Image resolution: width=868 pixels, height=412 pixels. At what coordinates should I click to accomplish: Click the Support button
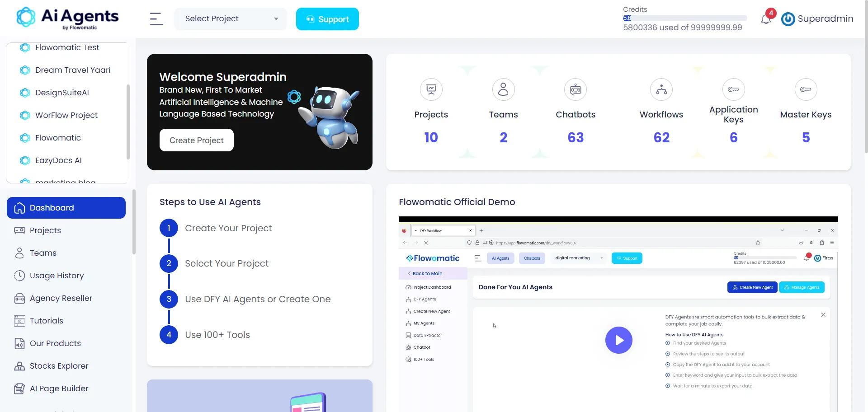point(327,19)
